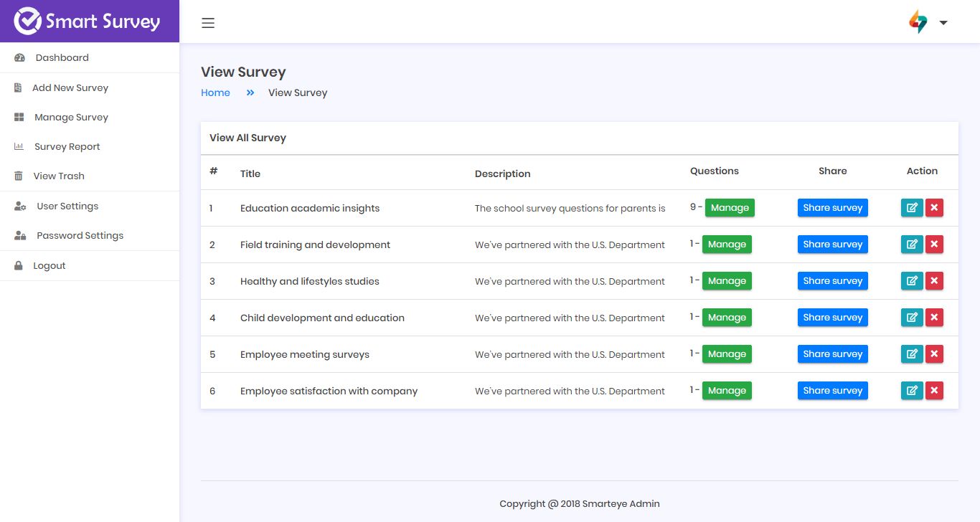Click the Dashboard gauge icon in sidebar
The height and width of the screenshot is (522, 980).
tap(20, 58)
